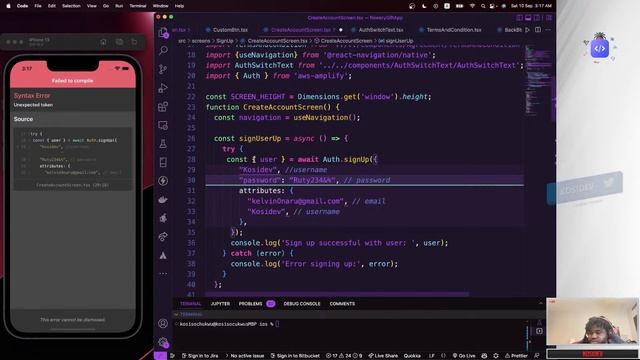This screenshot has height=360, width=640.
Task: Open the Spotlight search in menu bar
Action: pos(483,6)
